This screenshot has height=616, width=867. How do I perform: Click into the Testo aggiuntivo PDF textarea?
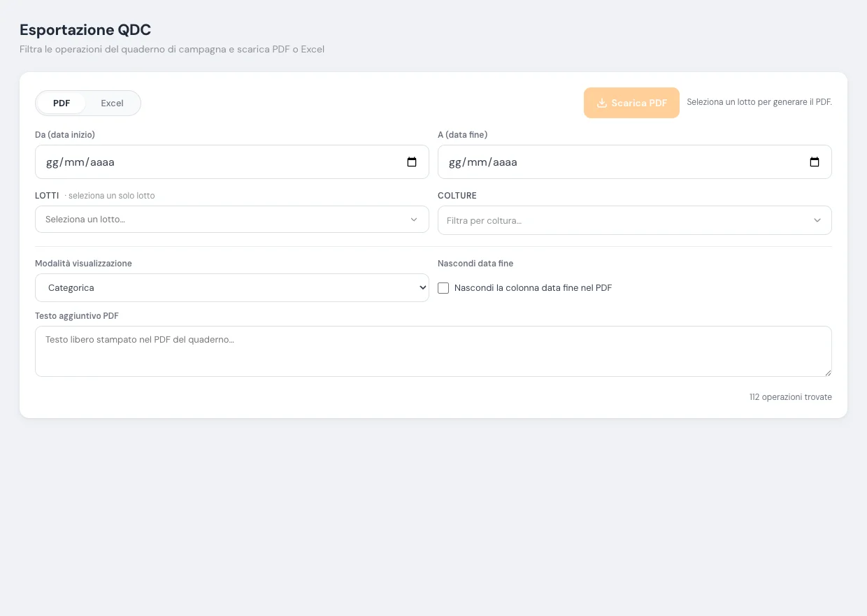pos(433,351)
